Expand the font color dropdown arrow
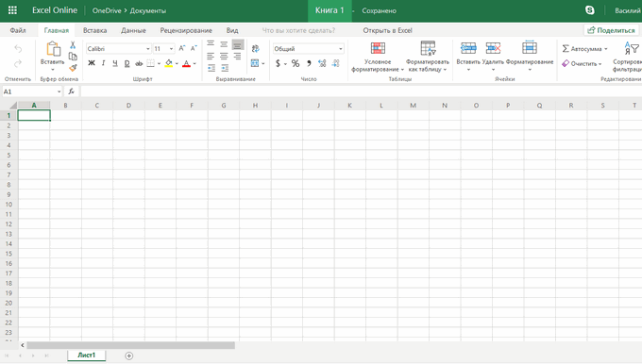The image size is (642, 364). 194,63
